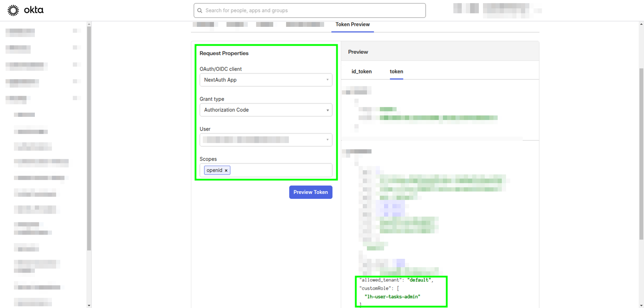Click the chevron on the User selector

tap(328, 140)
